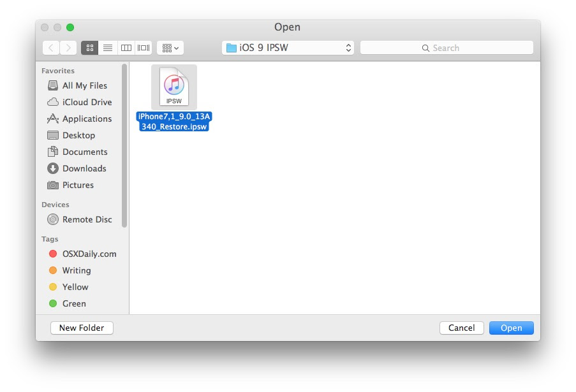Viewport: 576px width, 392px height.
Task: Click the Tags section header
Action: pos(50,239)
